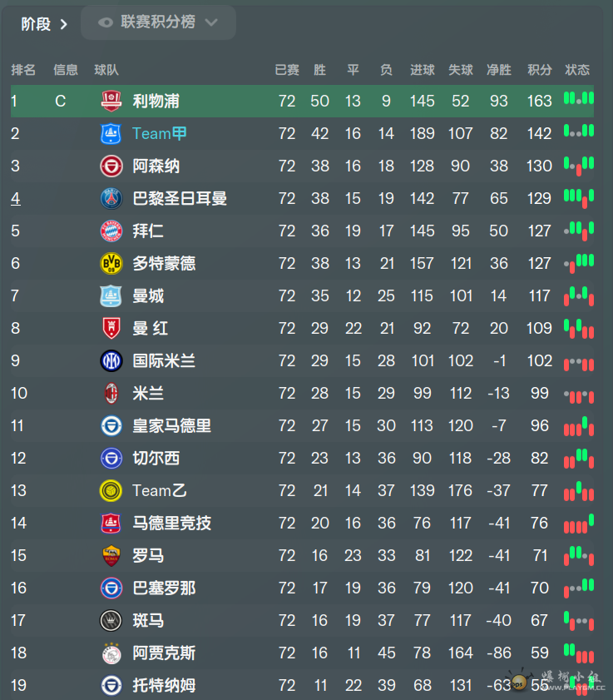Open the Team甲 team link
613x700 pixels.
point(159,133)
